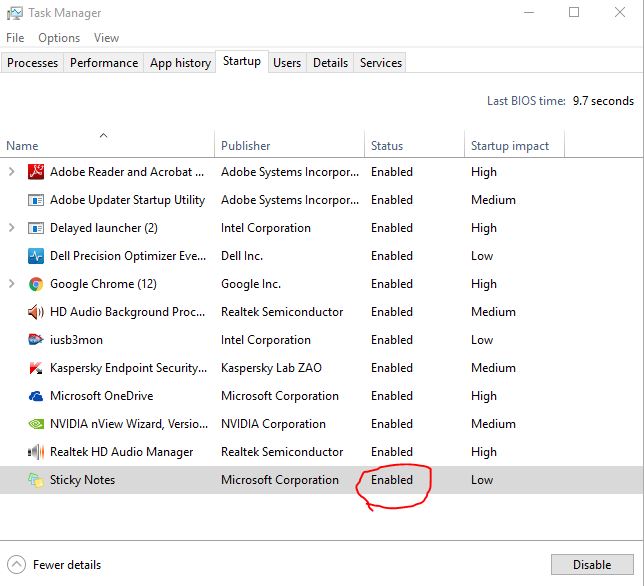Click the Task Manager title bar icon

[x=15, y=13]
